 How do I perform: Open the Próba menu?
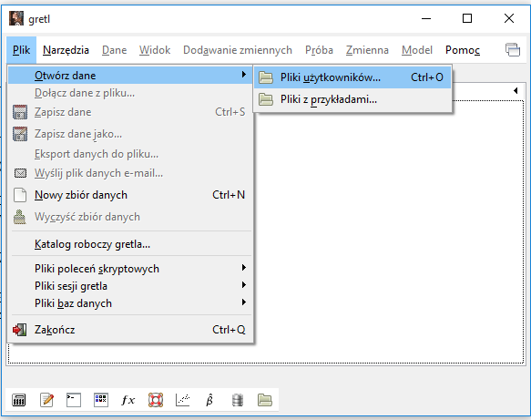click(x=319, y=50)
